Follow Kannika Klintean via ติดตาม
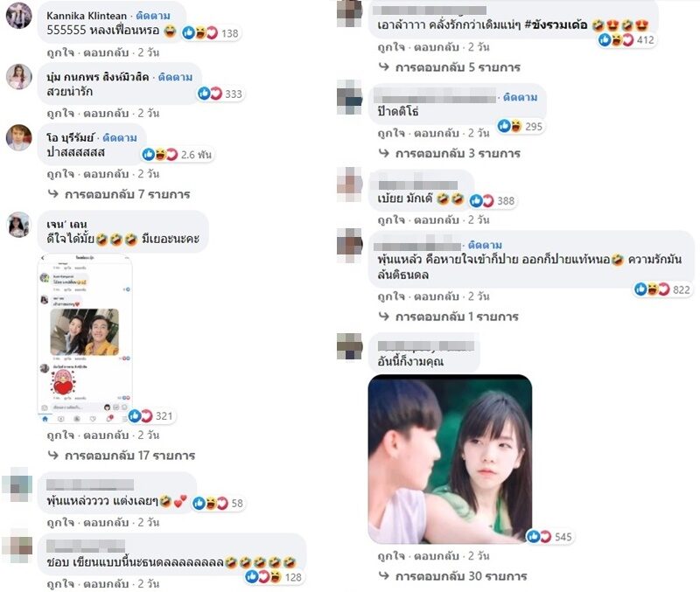This screenshot has height=592, width=700. tap(152, 16)
